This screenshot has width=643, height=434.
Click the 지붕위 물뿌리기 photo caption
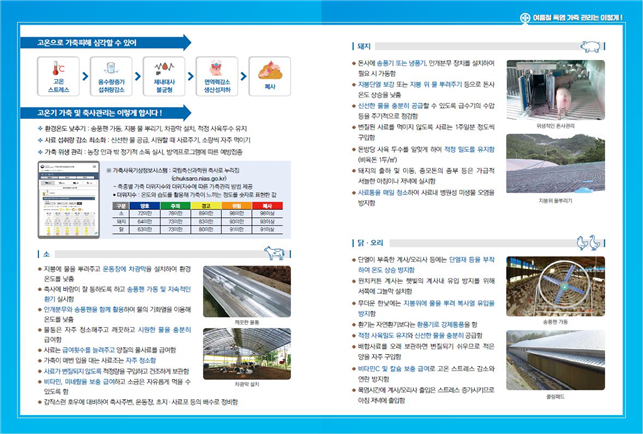tap(556, 201)
